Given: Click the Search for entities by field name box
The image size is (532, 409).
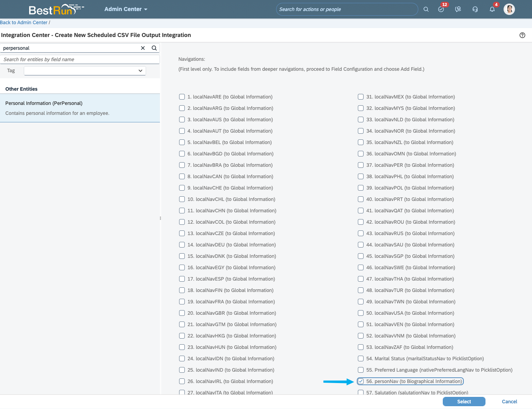Looking at the screenshot, I should coord(80,59).
